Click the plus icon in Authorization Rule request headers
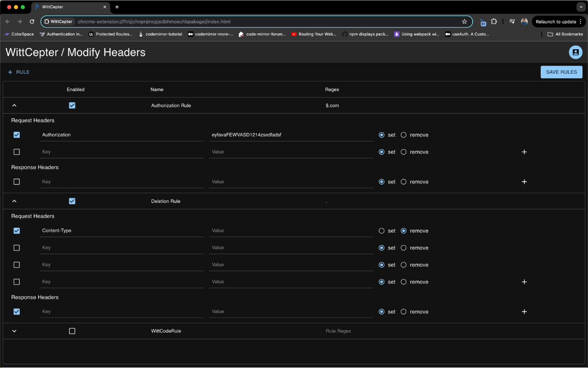Image resolution: width=588 pixels, height=368 pixels. pos(524,152)
